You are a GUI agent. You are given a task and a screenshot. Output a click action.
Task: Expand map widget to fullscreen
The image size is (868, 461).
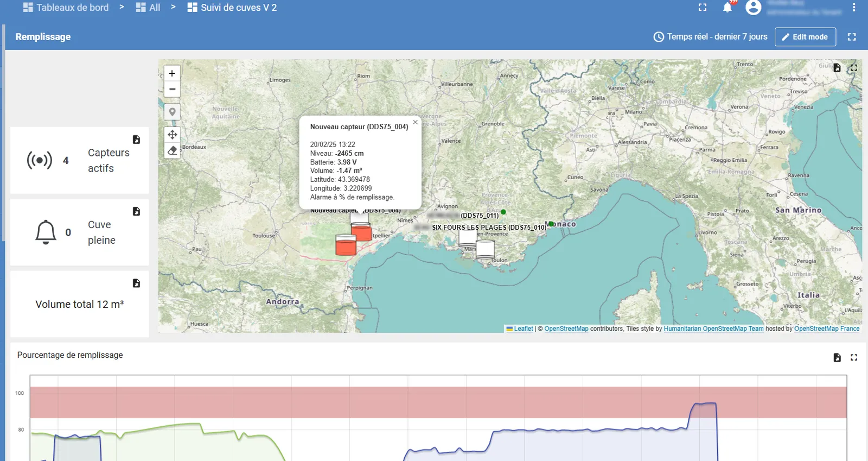click(853, 68)
